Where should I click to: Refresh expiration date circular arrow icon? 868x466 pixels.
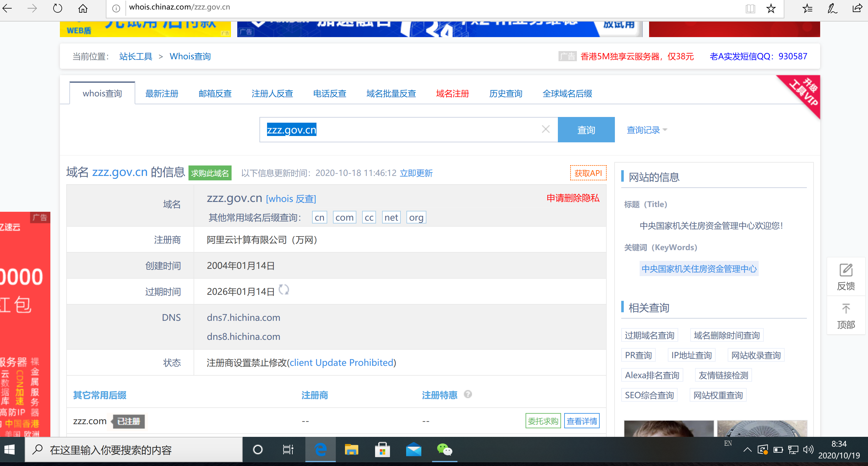[x=284, y=290]
